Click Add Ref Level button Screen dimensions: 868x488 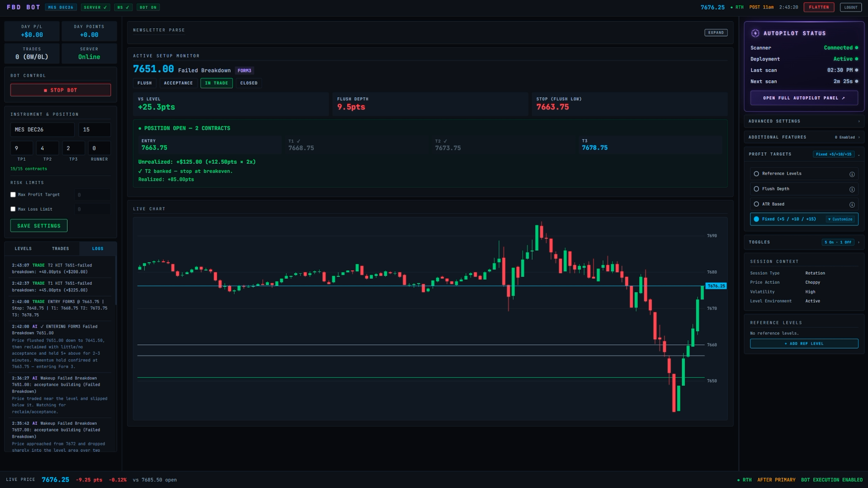point(804,344)
